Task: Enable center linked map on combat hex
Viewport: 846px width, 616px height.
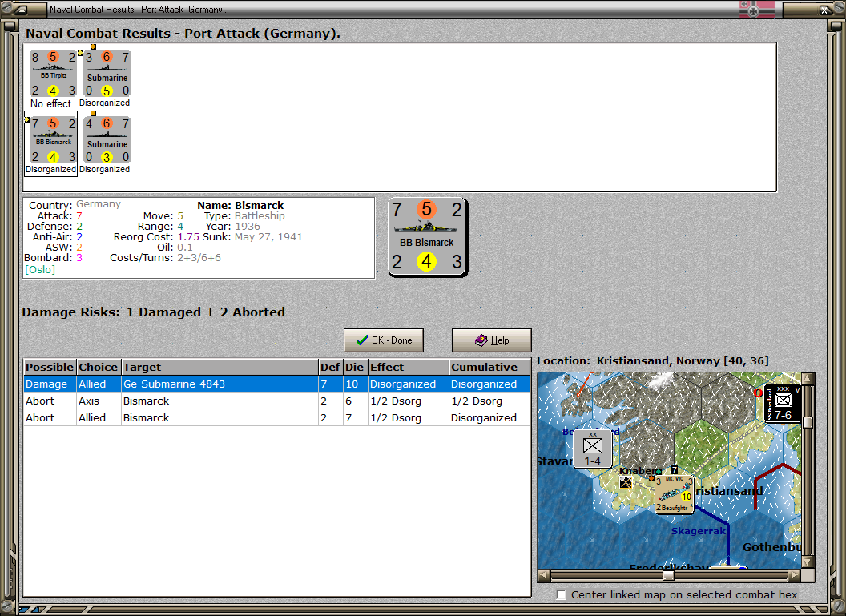Action: pos(561,594)
